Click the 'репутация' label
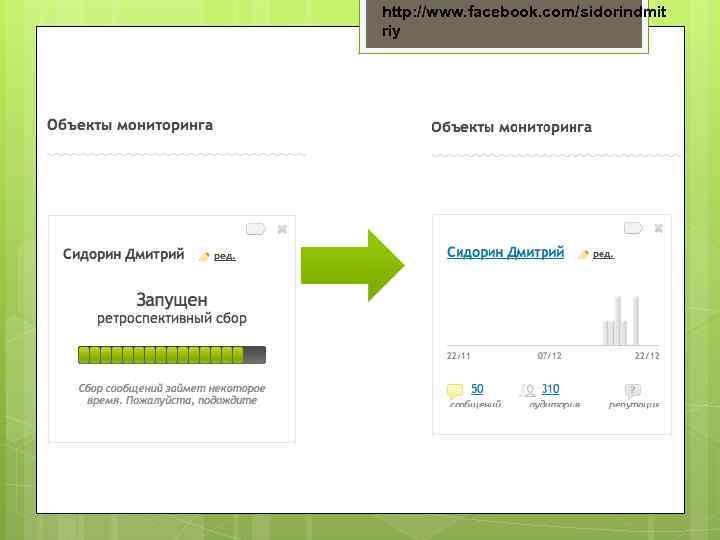The height and width of the screenshot is (540, 720). coord(634,405)
